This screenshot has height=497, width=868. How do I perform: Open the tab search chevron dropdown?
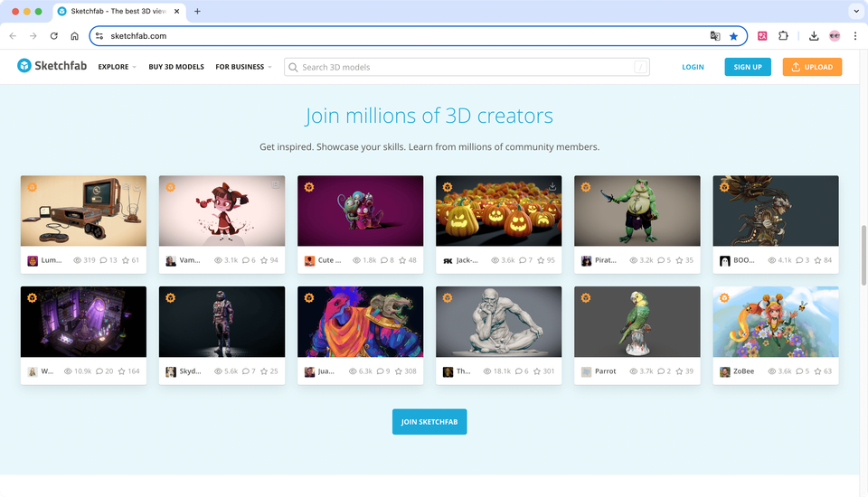coord(854,11)
